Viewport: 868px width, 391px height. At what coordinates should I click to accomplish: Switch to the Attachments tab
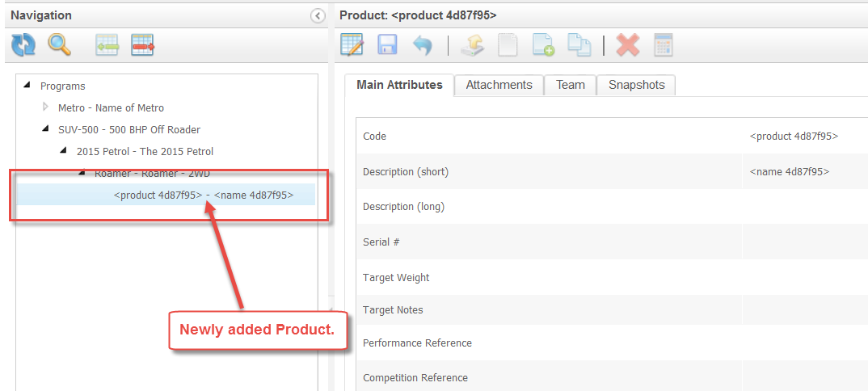click(499, 85)
